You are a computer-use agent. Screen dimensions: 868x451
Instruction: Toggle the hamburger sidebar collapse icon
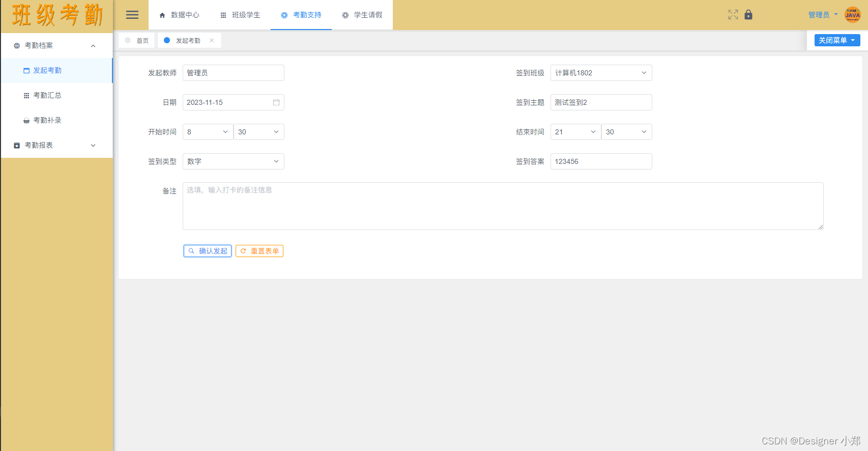point(132,15)
